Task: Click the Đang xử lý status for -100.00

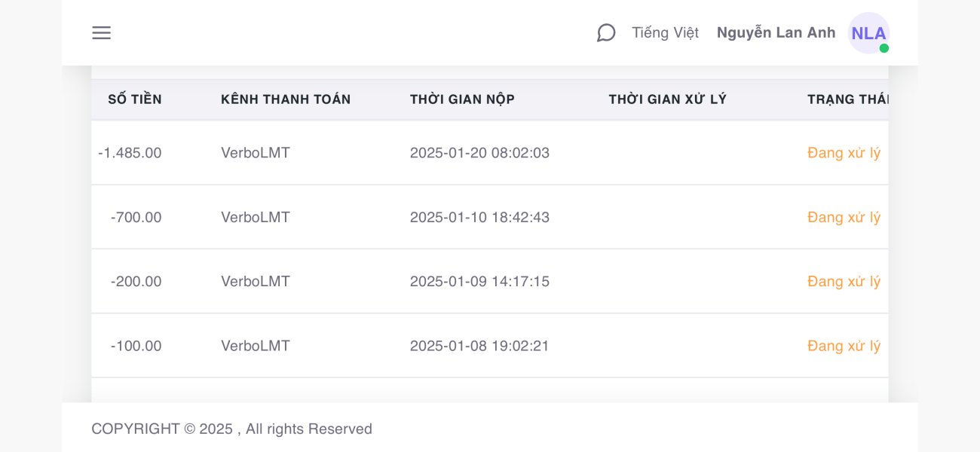Action: tap(844, 346)
